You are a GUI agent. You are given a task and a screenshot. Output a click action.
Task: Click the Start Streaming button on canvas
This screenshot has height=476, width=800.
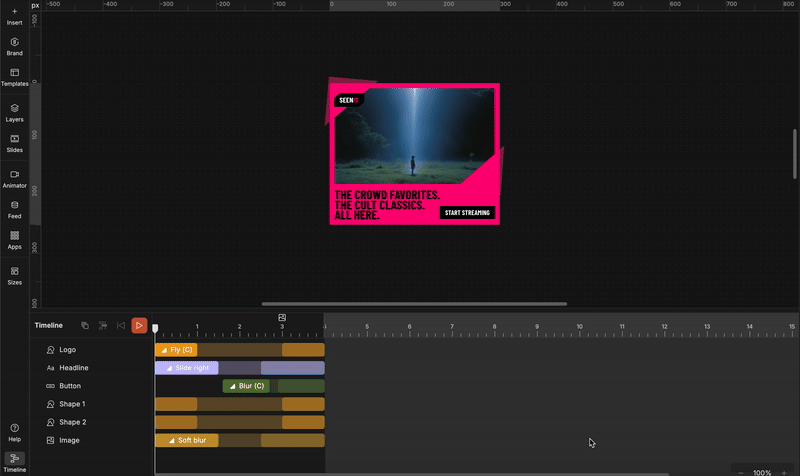467,213
